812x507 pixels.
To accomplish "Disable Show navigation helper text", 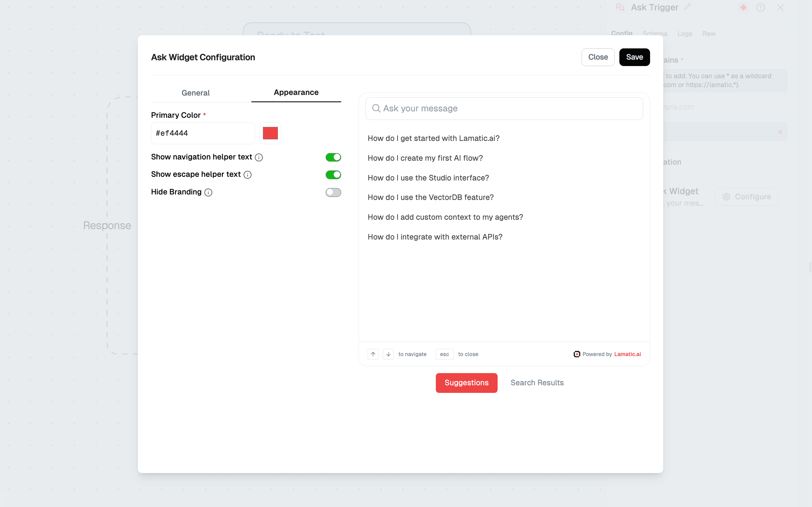I will click(x=333, y=157).
